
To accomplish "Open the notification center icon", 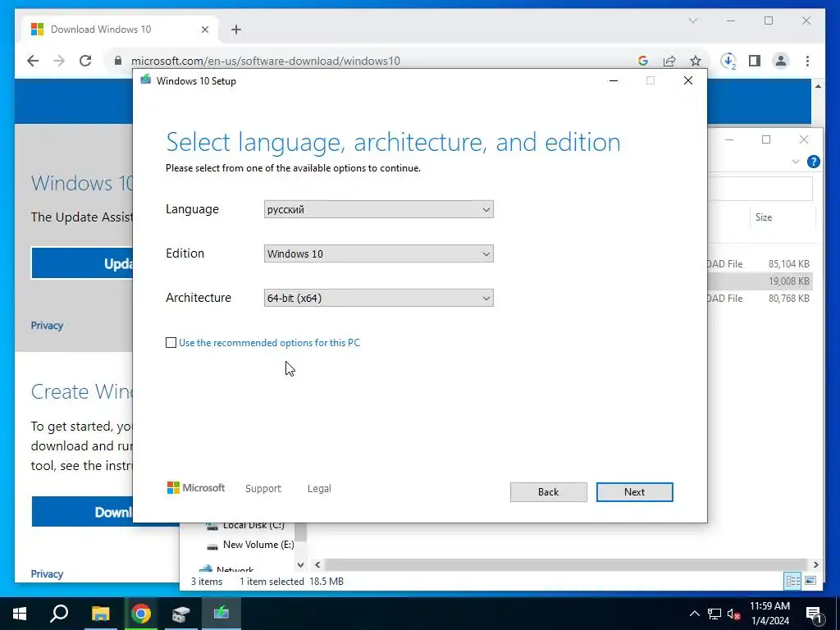I will click(x=814, y=614).
